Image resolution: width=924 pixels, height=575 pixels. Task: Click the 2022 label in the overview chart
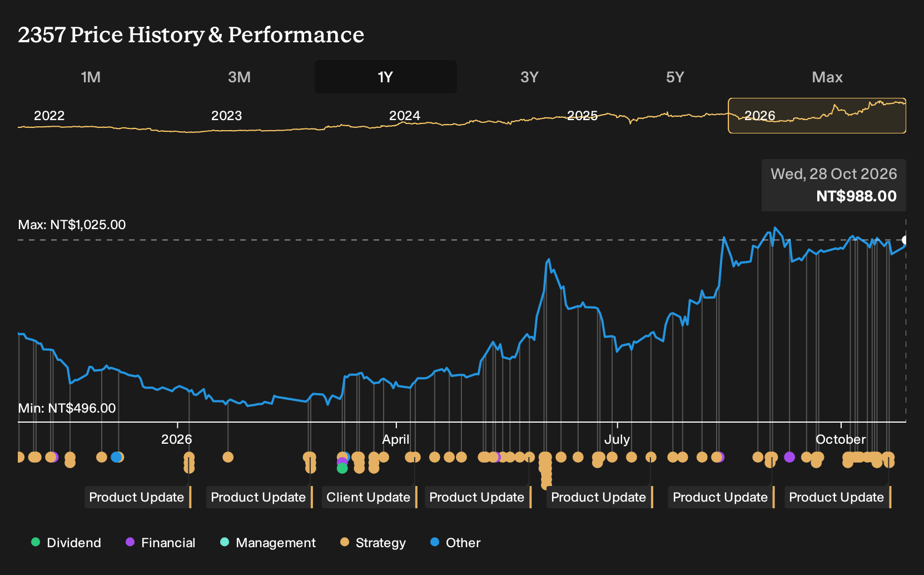(49, 116)
